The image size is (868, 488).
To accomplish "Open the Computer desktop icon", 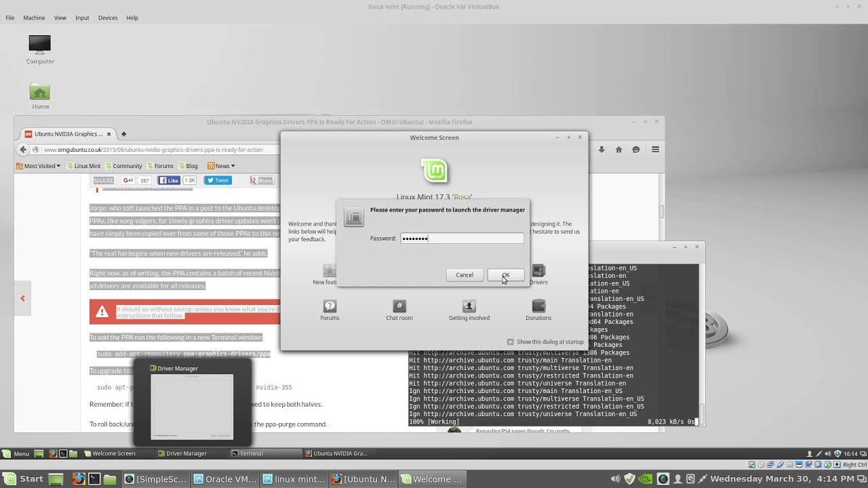I will [x=40, y=49].
